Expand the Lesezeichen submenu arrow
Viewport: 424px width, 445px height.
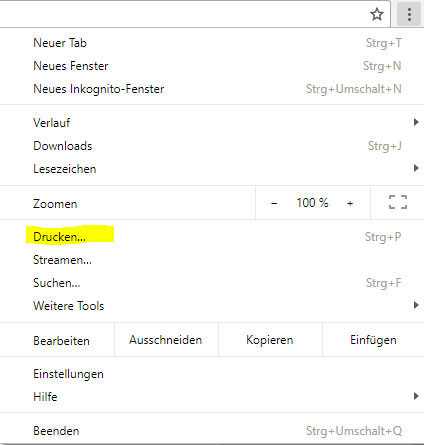point(416,168)
